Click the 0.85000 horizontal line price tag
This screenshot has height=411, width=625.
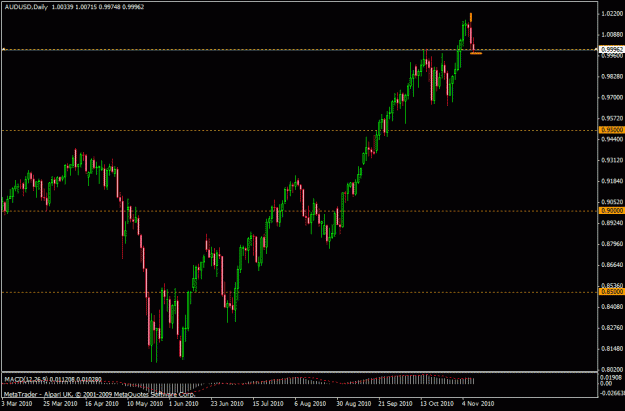(x=612, y=292)
